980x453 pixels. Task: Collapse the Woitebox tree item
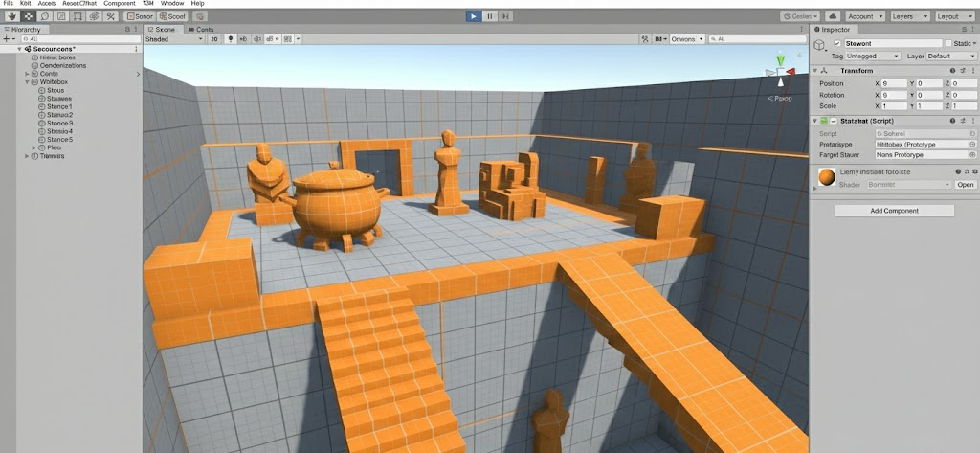pyautogui.click(x=27, y=82)
